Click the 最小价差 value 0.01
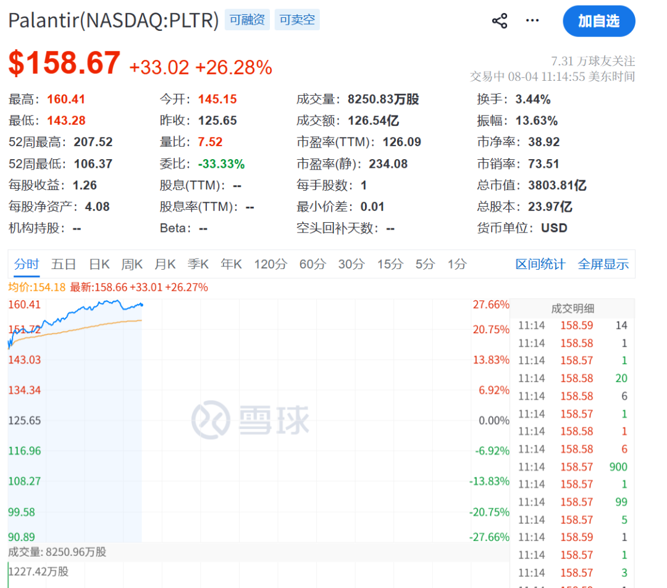The height and width of the screenshot is (588, 667). point(372,206)
